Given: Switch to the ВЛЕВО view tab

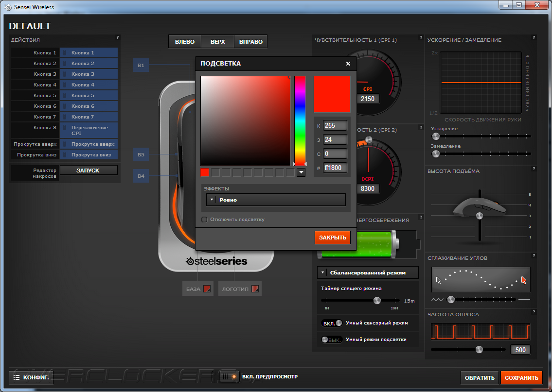Looking at the screenshot, I should coord(185,41).
